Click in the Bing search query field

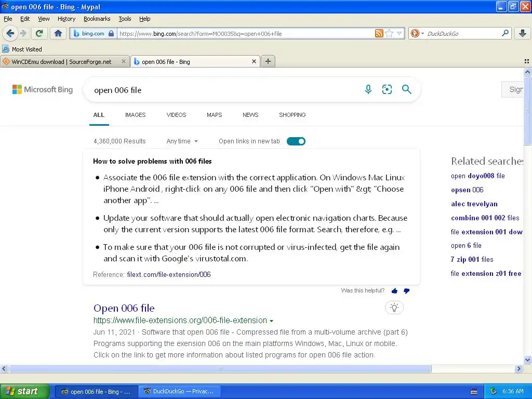pyautogui.click(x=224, y=90)
